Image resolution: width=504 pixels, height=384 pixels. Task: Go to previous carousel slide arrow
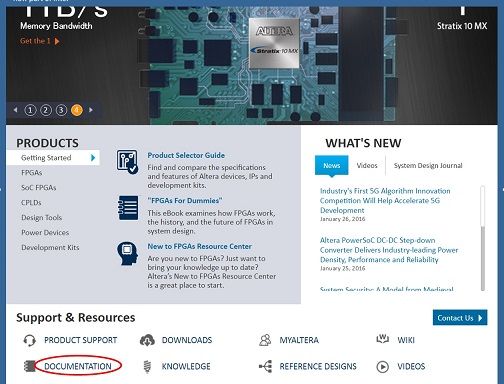pos(15,110)
